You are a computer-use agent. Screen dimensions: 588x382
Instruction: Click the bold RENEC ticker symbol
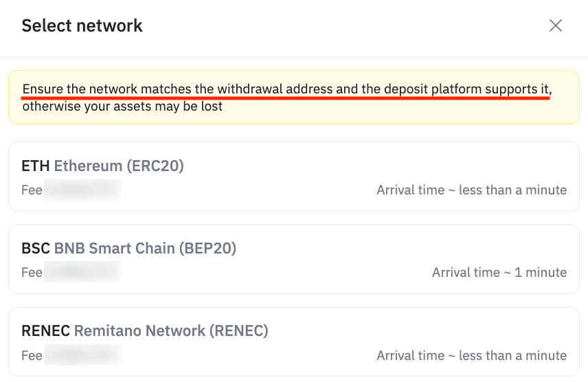45,330
